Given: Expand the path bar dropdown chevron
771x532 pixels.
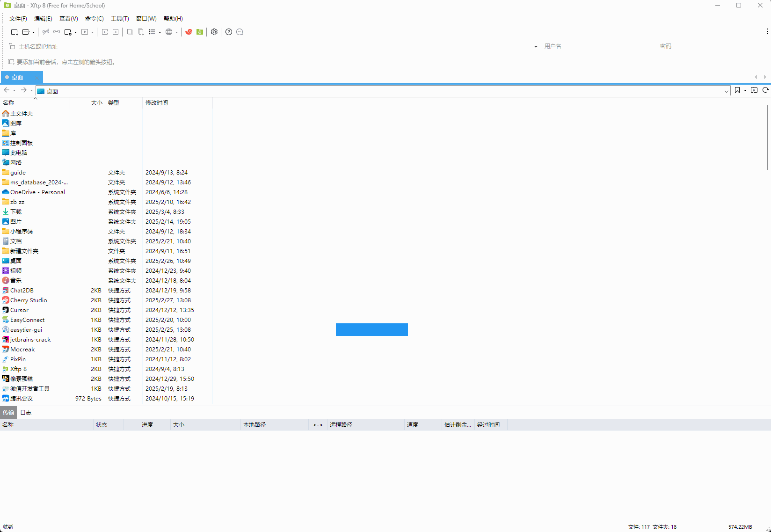Looking at the screenshot, I should click(726, 91).
